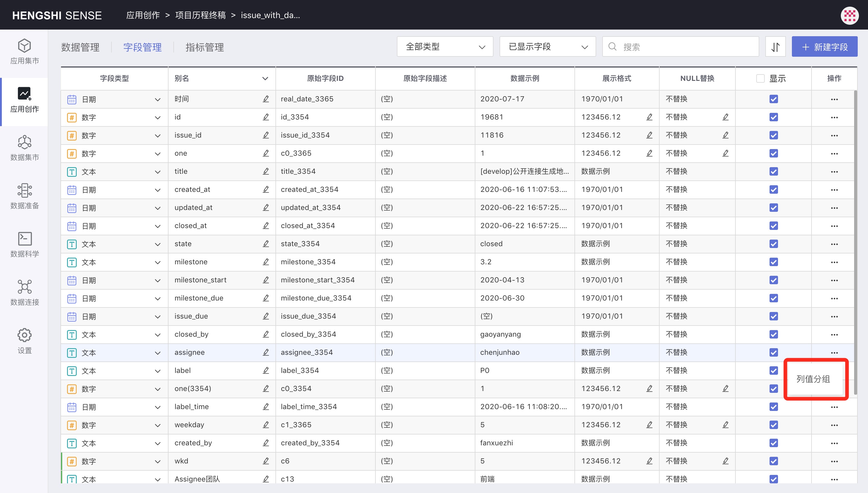This screenshot has width=868, height=493.
Task: Edit alias pencil for 时间 field
Action: pyautogui.click(x=266, y=99)
